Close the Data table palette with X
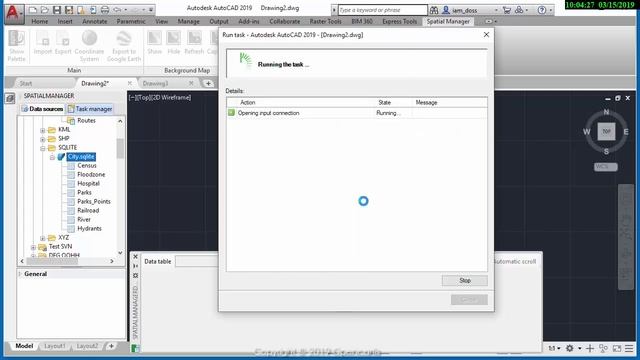 (x=136, y=257)
